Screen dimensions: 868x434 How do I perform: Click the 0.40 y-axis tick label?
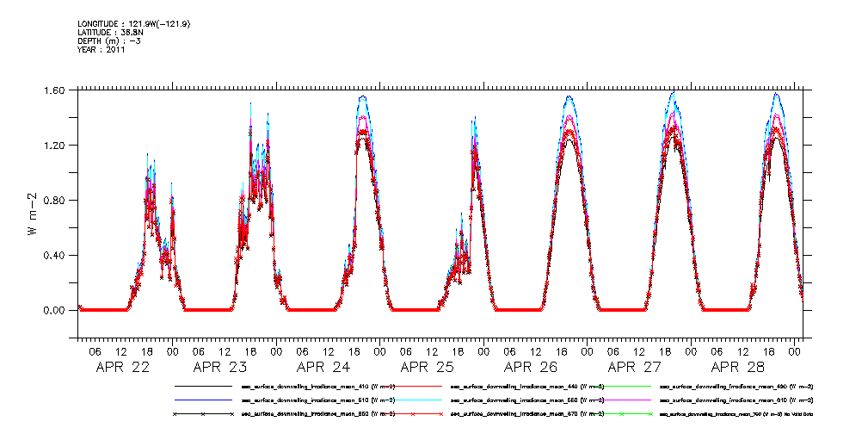(55, 256)
